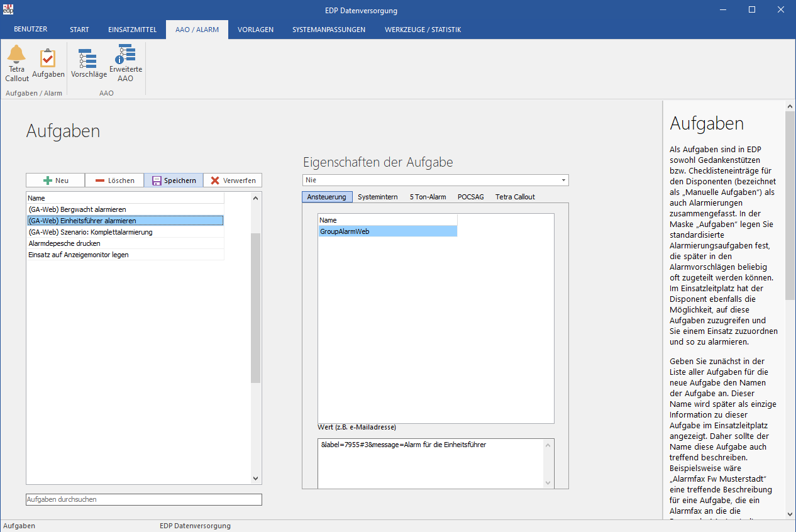Switch to the START ribbon tab
Image resolution: width=796 pixels, height=532 pixels.
pyautogui.click(x=79, y=30)
